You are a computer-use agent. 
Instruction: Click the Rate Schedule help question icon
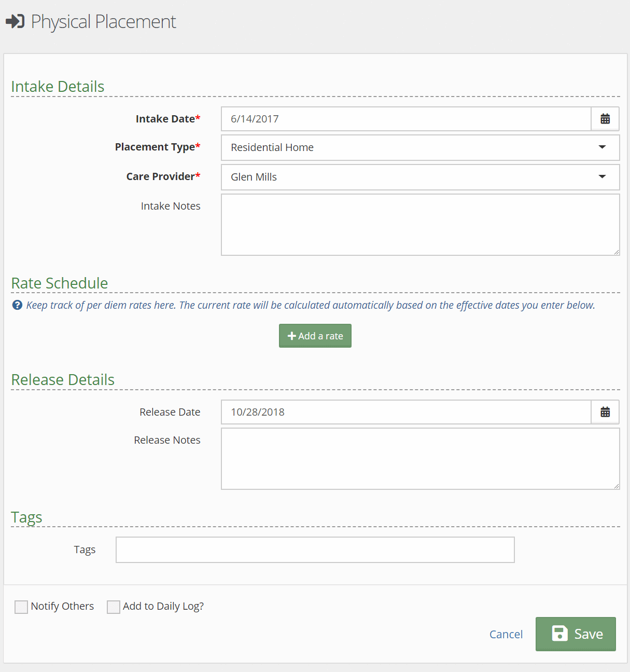click(x=17, y=305)
